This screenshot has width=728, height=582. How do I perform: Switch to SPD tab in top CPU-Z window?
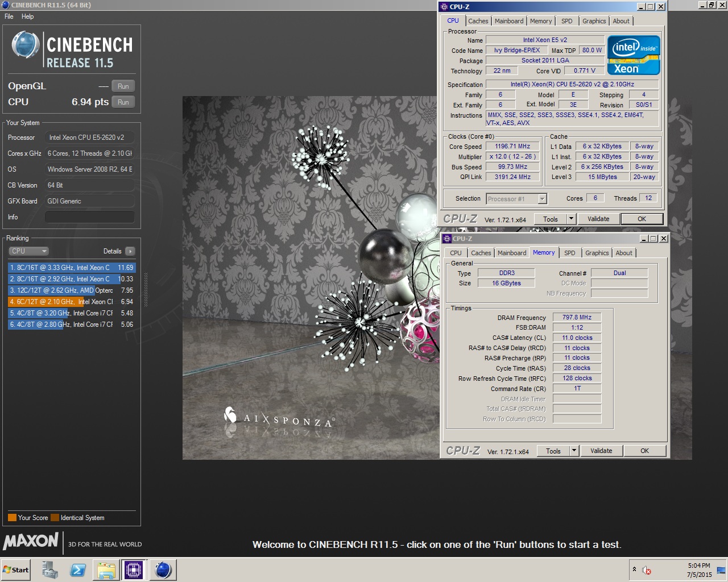[x=567, y=21]
